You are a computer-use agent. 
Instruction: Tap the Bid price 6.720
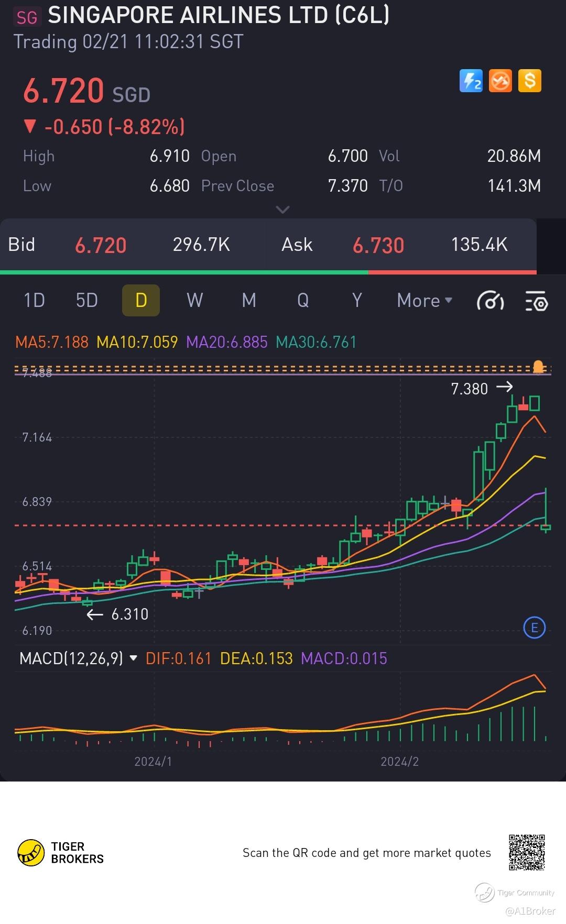[x=101, y=245]
